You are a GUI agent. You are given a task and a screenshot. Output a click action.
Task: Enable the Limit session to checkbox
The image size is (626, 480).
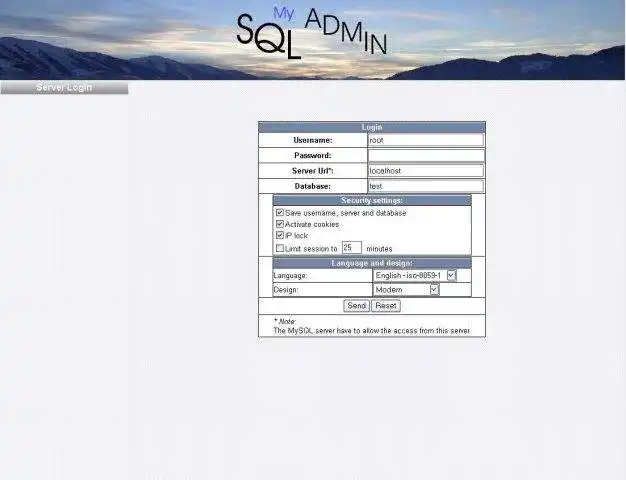[x=280, y=248]
